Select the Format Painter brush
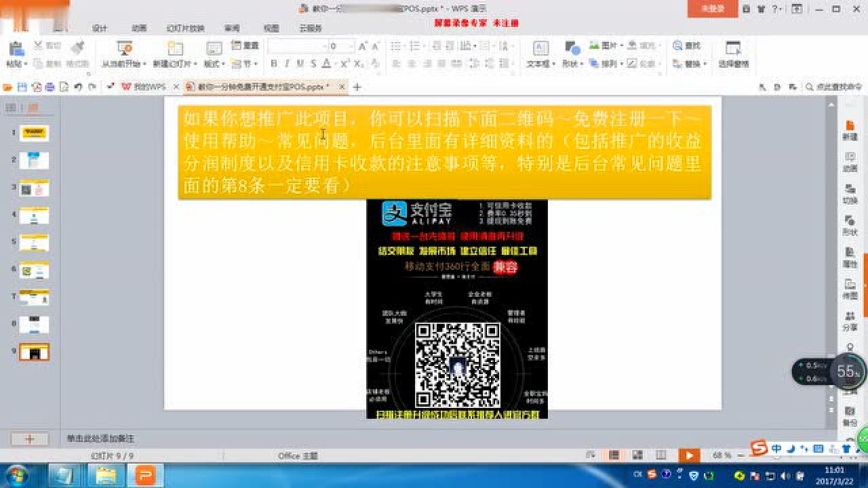Image resolution: width=868 pixels, height=488 pixels. click(x=77, y=47)
